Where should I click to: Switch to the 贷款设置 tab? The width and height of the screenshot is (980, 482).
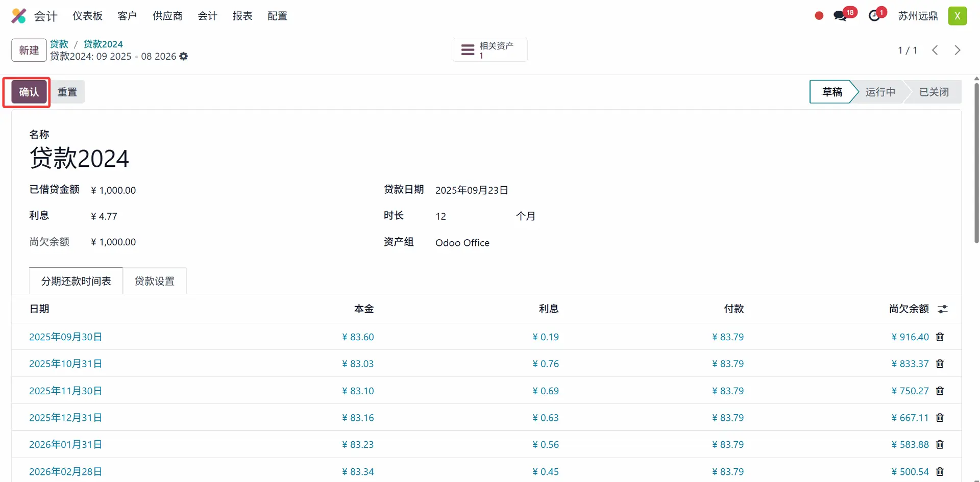tap(155, 281)
